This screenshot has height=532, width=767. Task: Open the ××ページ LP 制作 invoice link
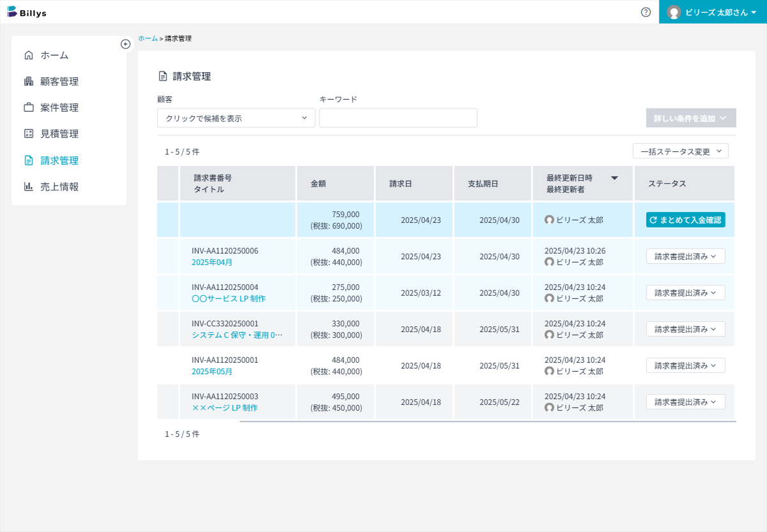coord(225,408)
